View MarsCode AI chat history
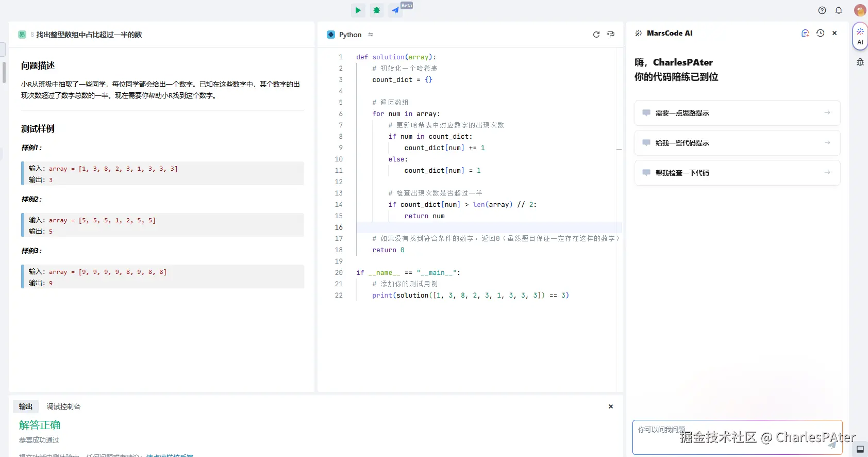 click(820, 33)
